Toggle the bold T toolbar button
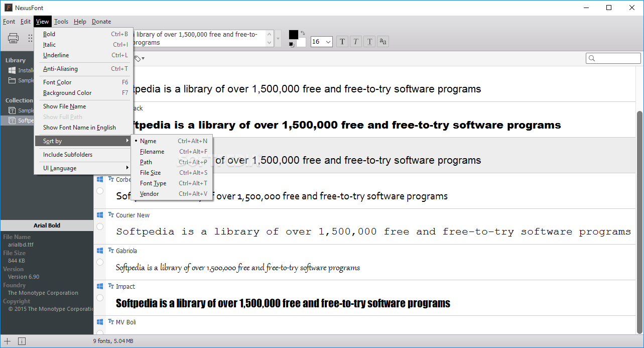Image resolution: width=644 pixels, height=348 pixels. (342, 42)
